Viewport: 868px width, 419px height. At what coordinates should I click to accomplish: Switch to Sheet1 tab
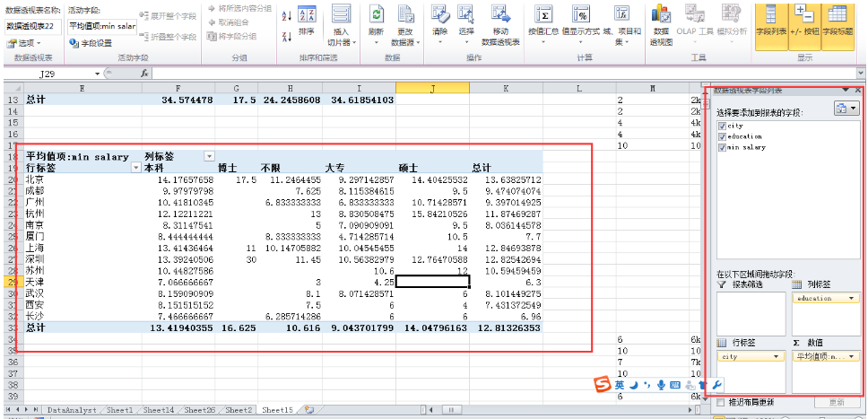(119, 410)
